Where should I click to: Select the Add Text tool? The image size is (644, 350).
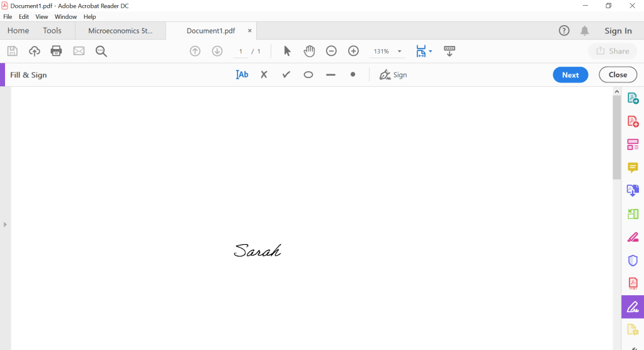[x=242, y=75]
